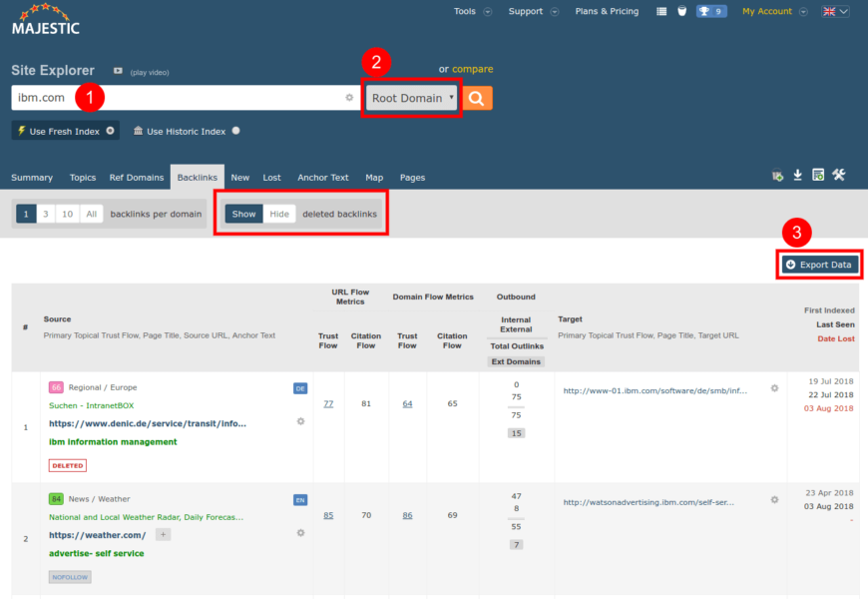Click the Export Data button
Viewport: 868px width, 599px height.
[x=819, y=265]
